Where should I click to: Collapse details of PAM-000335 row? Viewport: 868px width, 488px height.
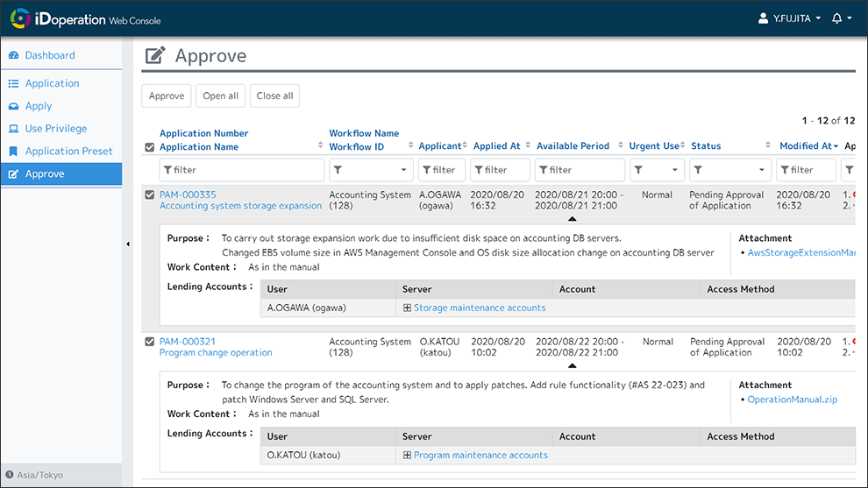[573, 219]
